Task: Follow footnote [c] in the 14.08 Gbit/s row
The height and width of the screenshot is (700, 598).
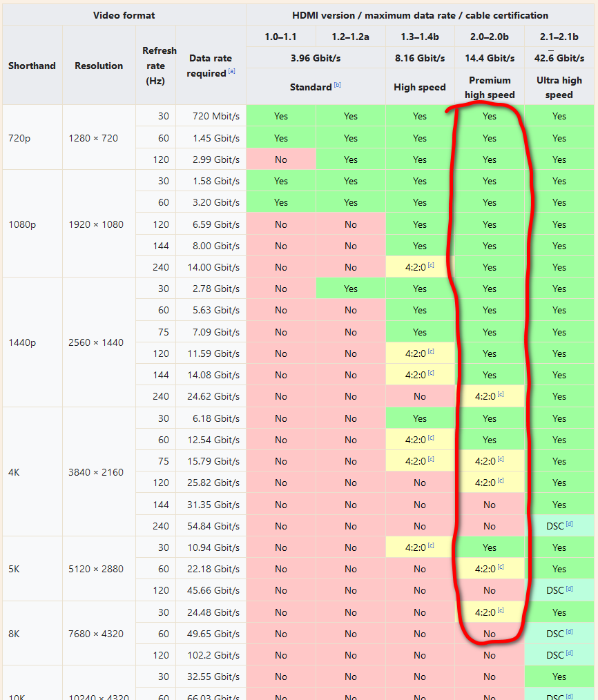Action: [x=431, y=373]
